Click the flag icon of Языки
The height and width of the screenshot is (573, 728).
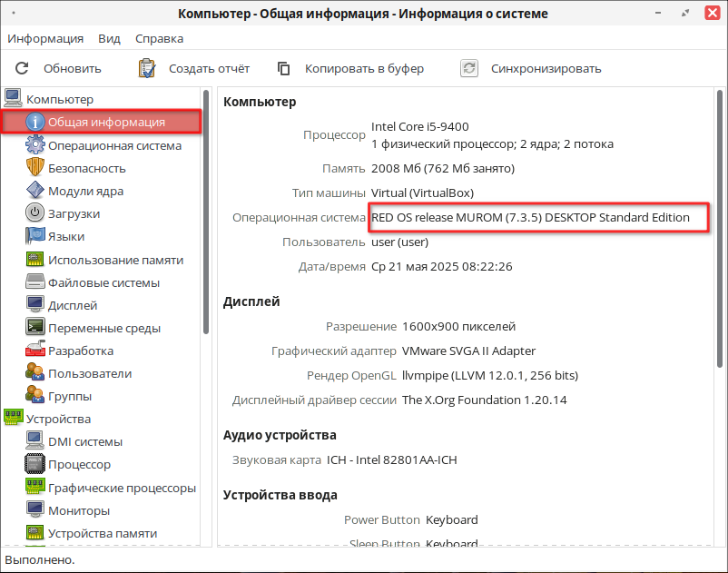click(x=34, y=236)
